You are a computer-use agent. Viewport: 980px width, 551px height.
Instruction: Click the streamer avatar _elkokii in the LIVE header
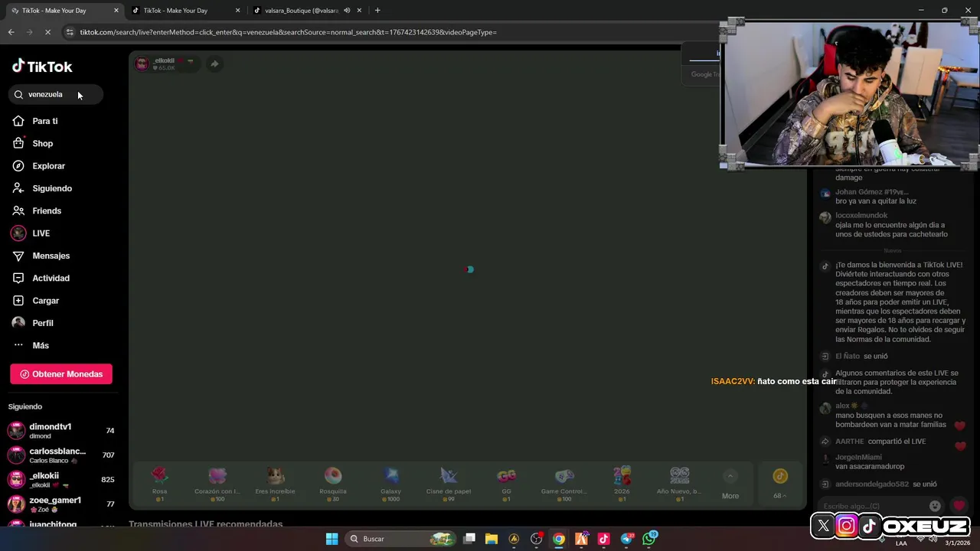(142, 64)
